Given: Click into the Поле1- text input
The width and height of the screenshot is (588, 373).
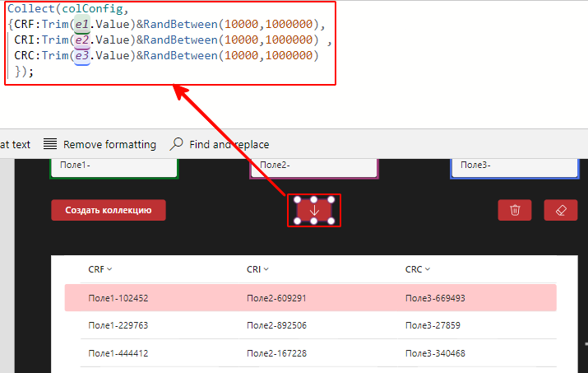Looking at the screenshot, I should point(113,166).
